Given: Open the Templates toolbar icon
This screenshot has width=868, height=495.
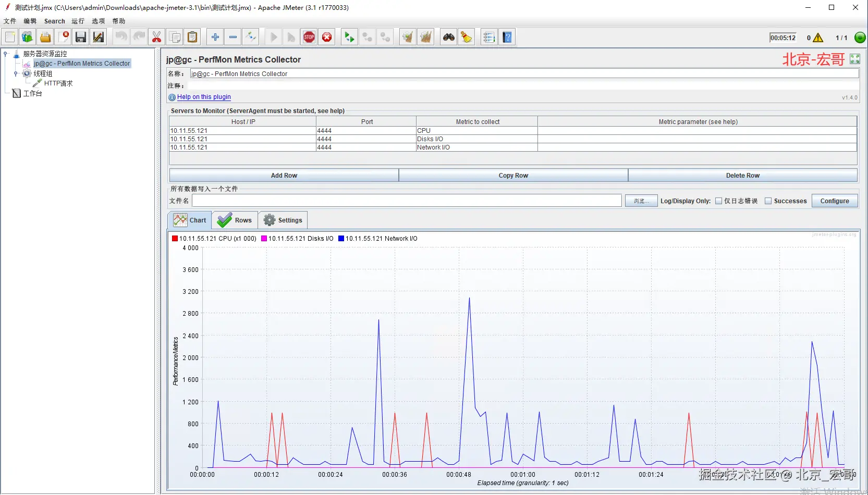Looking at the screenshot, I should point(27,37).
